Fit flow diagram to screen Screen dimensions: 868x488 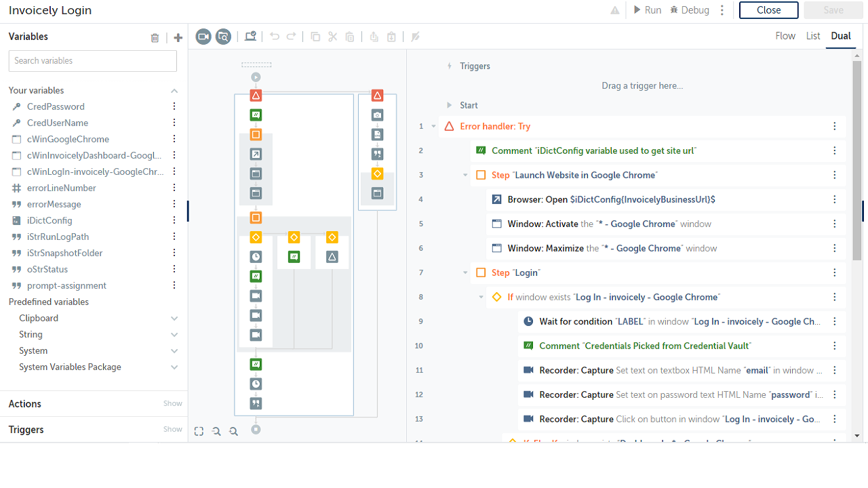tap(199, 431)
